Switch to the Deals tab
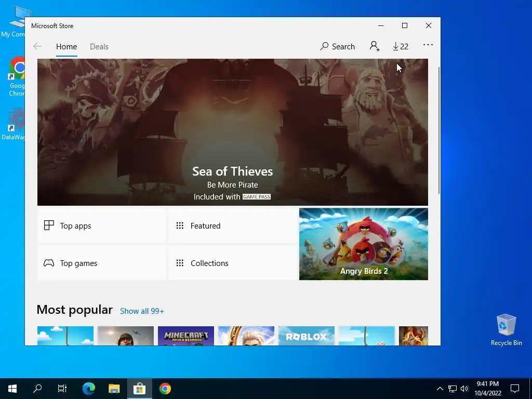Viewport: 532px width, 399px height. [99, 46]
